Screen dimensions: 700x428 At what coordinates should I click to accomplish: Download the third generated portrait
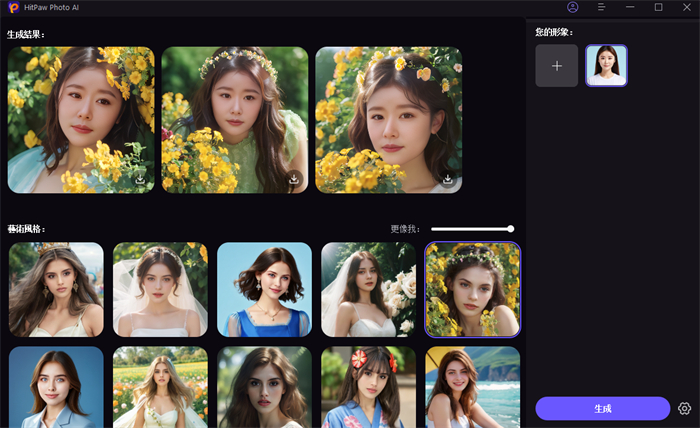[x=449, y=180]
